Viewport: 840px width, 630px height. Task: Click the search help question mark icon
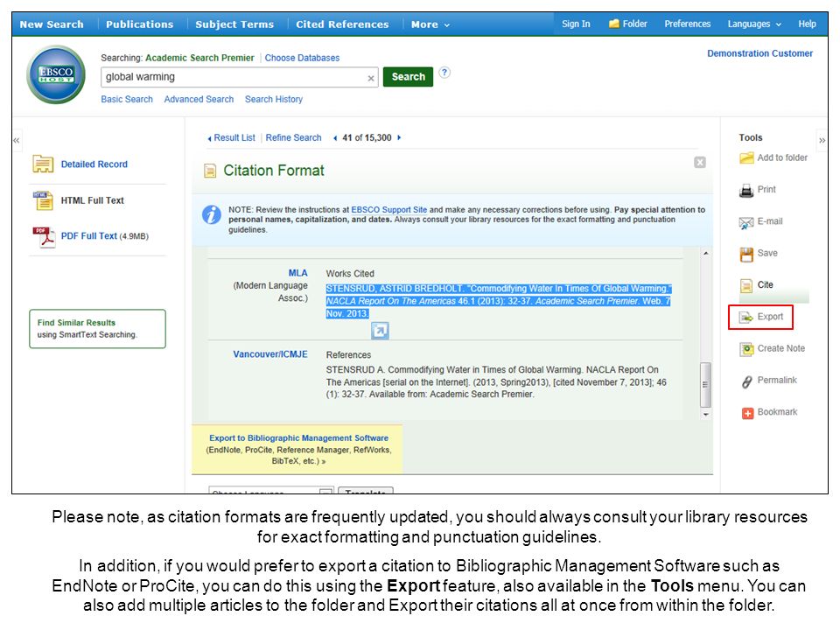(x=444, y=73)
